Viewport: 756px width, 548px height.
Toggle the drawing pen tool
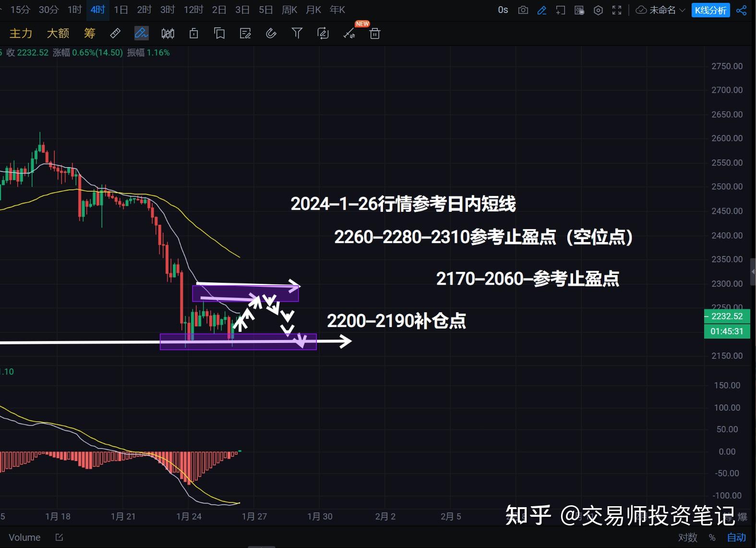141,33
